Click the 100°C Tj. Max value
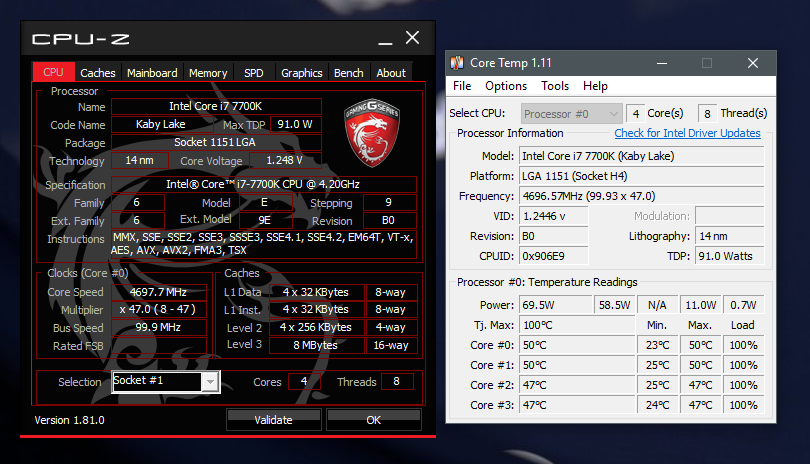810x464 pixels. [577, 325]
